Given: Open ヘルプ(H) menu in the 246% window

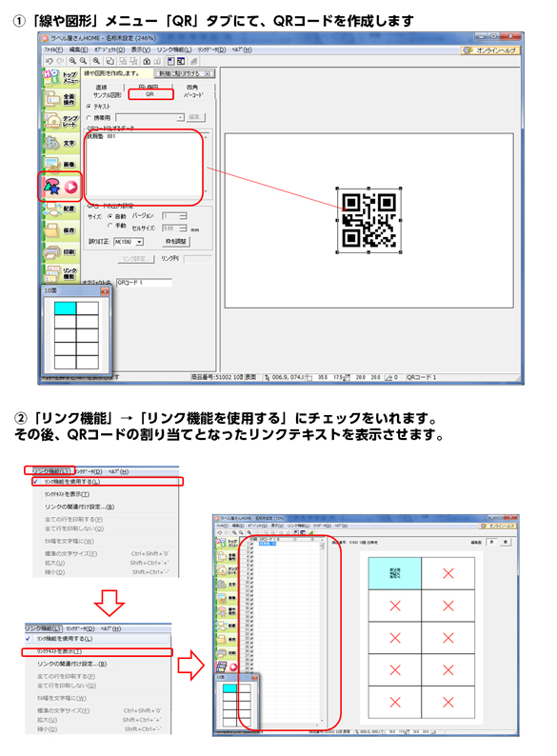Looking at the screenshot, I should tap(242, 50).
